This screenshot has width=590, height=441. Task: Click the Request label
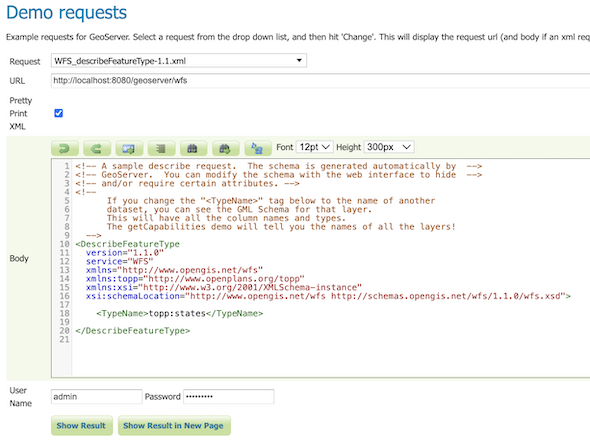(x=25, y=61)
